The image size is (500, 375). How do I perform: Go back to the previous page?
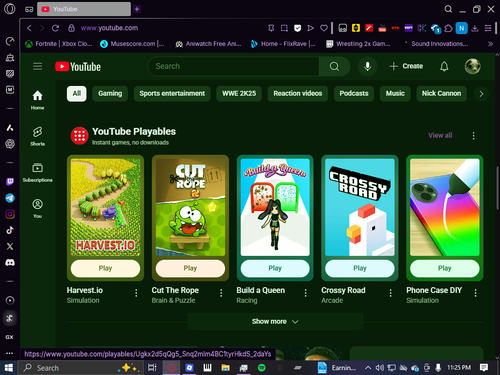29,28
